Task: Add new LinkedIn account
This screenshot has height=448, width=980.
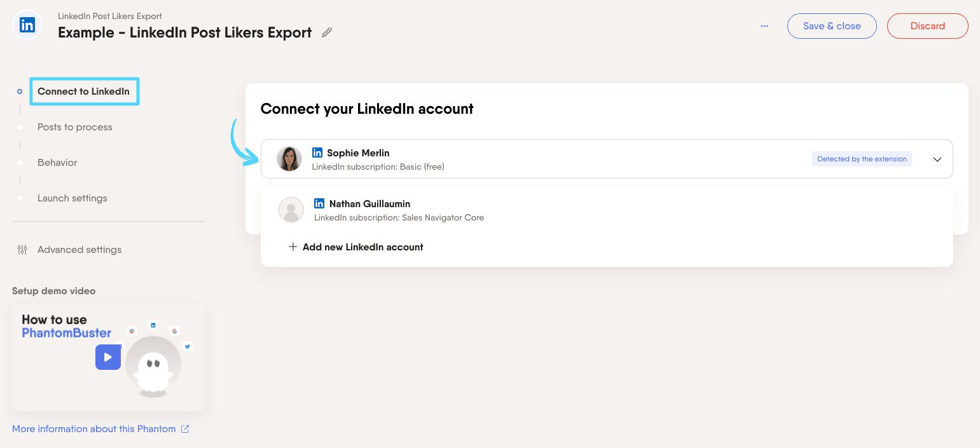Action: pos(356,247)
